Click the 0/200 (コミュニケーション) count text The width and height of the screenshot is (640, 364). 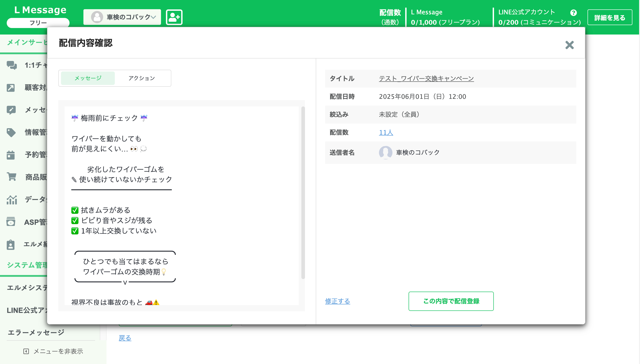(540, 22)
